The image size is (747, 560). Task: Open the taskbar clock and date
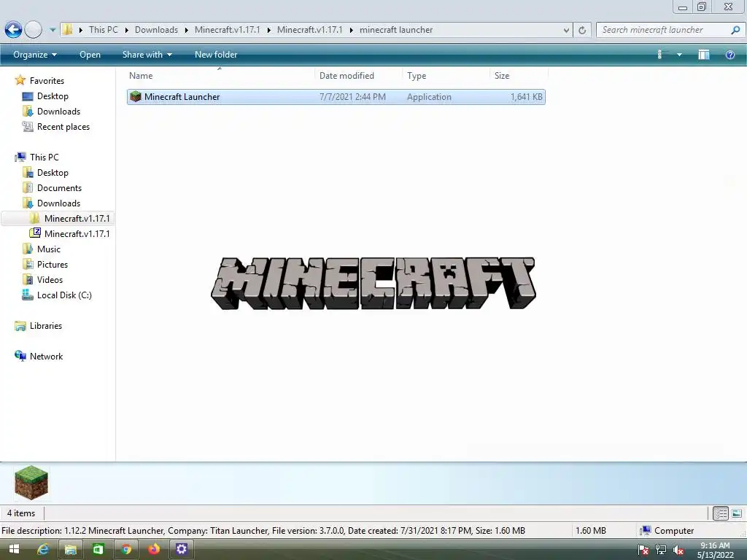(715, 550)
